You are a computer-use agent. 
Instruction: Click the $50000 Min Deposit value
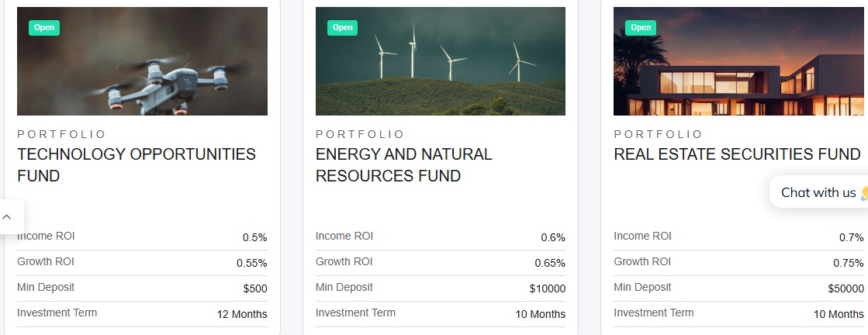(846, 289)
